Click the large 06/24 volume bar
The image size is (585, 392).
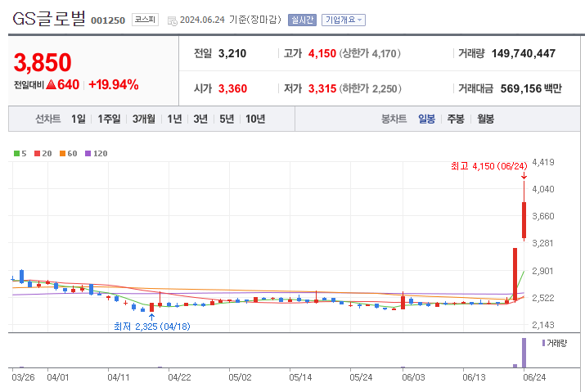[x=524, y=353]
